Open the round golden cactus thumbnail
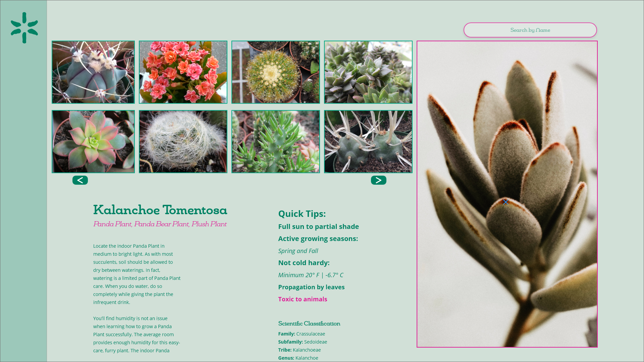Screen dimensions: 644x362 276,72
